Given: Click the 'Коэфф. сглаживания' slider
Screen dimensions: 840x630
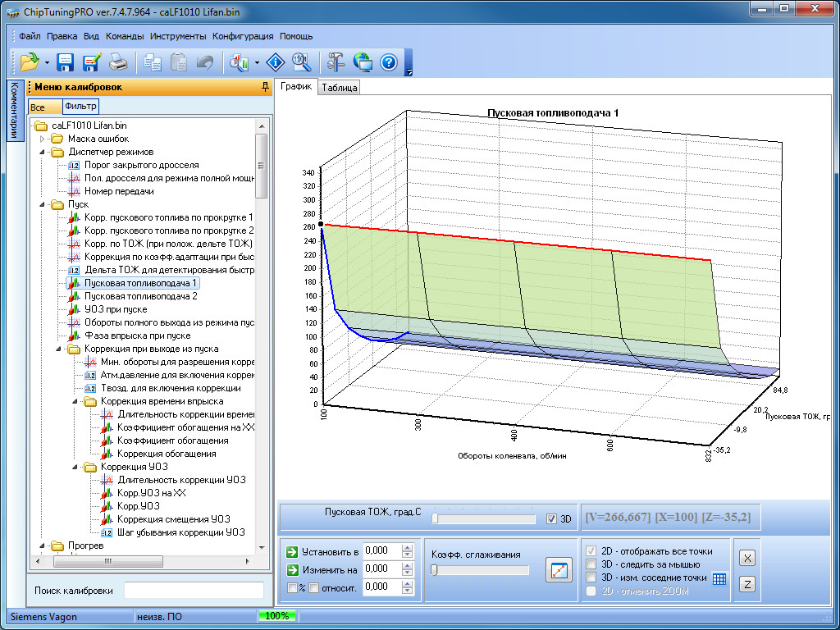Looking at the screenshot, I should coord(480,570).
